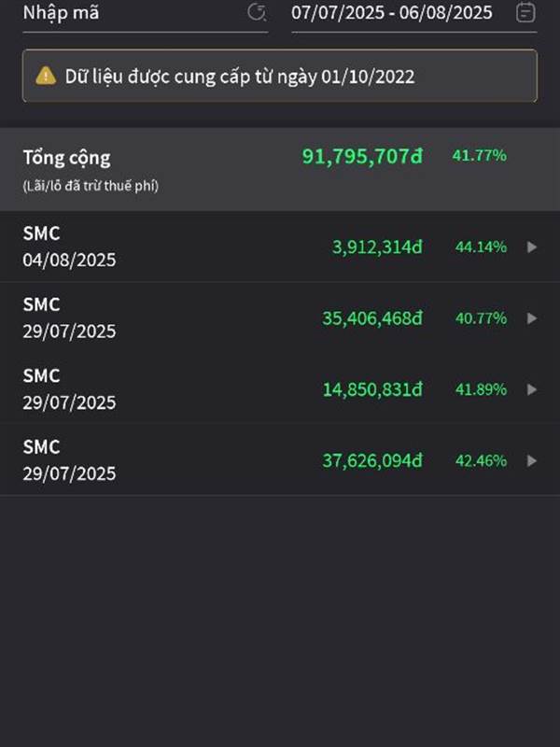
Task: Open the arrow next to 42.46%
Action: click(532, 460)
